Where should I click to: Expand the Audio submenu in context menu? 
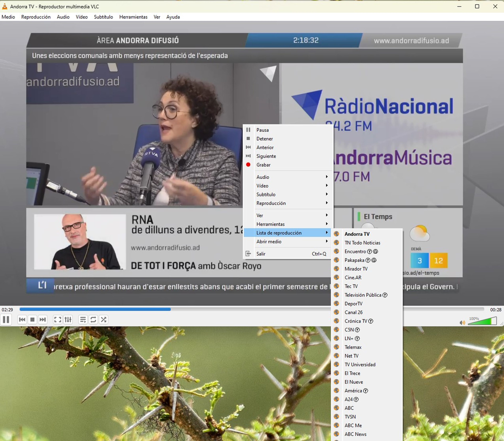288,177
